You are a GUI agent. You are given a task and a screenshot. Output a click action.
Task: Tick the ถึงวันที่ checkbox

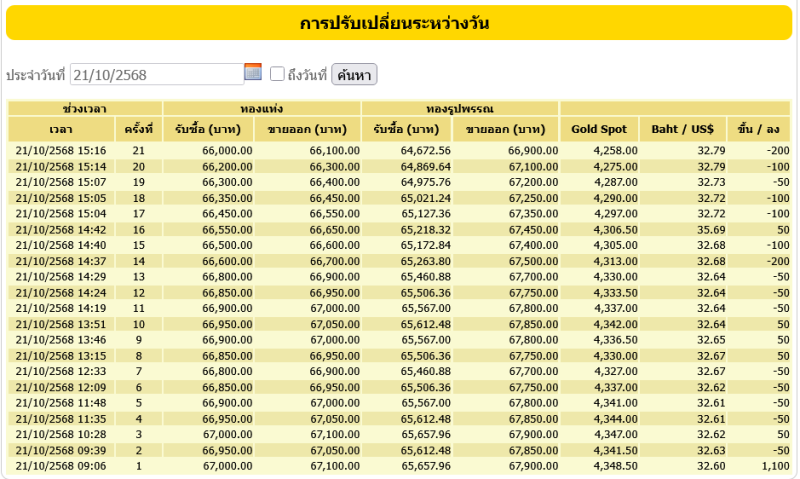tap(278, 74)
